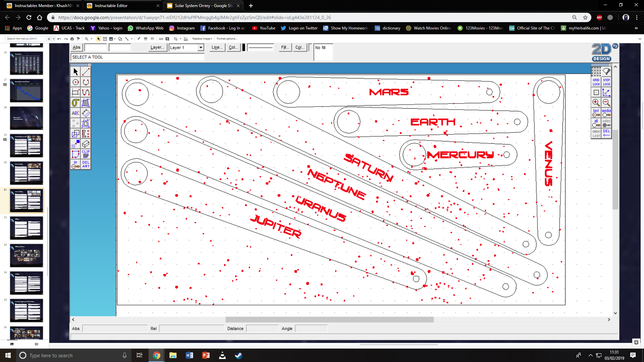Screen dimensions: 644x362
Task: Enable STEP LOCK
Action: 606,82
